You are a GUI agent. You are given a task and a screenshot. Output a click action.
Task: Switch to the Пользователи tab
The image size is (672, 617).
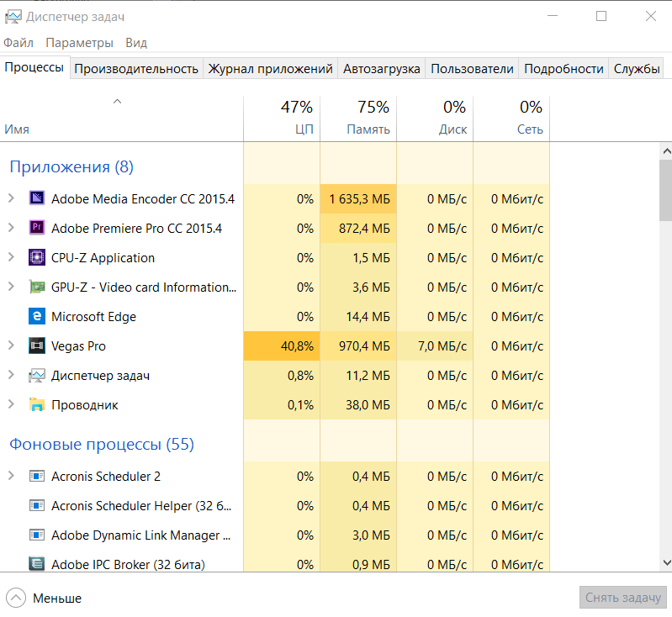tap(472, 69)
